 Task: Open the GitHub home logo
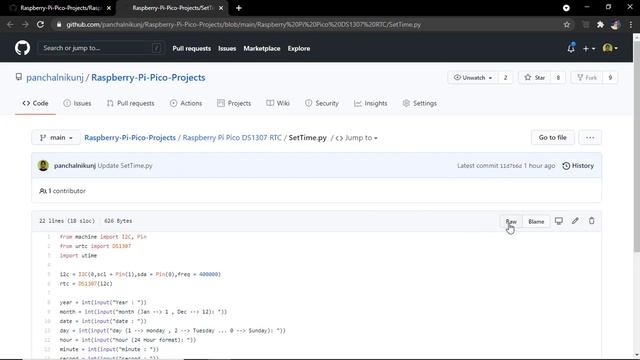coord(22,48)
